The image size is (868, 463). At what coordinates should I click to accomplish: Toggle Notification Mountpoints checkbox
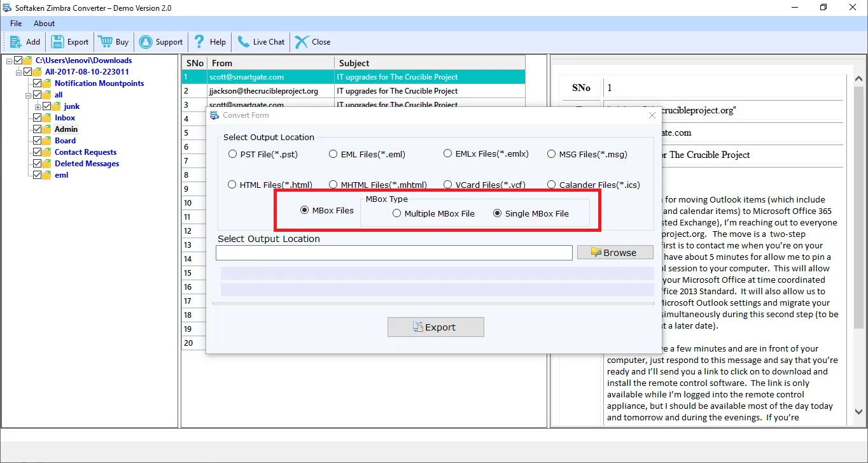point(38,83)
